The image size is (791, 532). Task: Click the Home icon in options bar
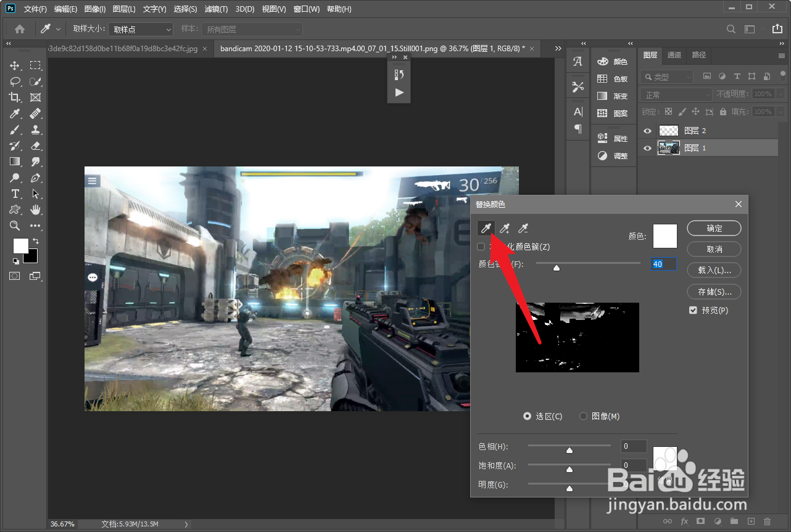[20, 29]
